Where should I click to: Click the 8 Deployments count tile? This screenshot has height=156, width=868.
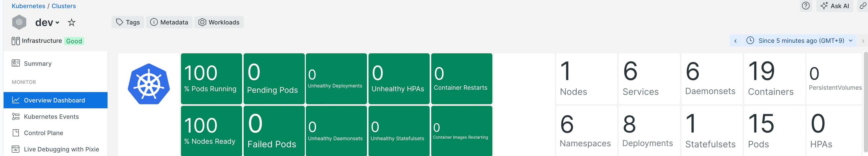tap(649, 131)
